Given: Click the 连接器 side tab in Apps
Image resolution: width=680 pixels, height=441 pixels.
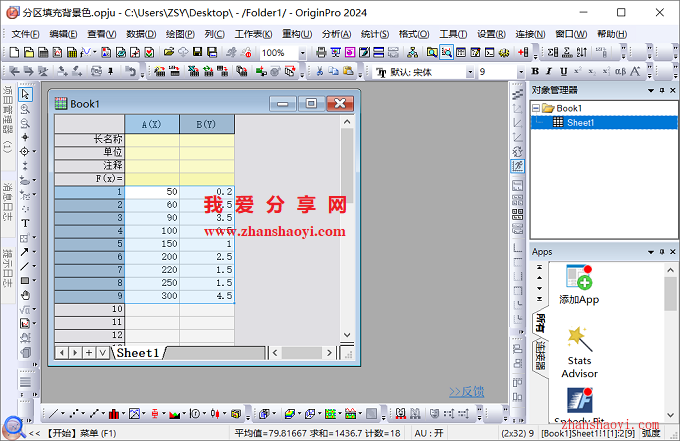Looking at the screenshot, I should (x=540, y=356).
